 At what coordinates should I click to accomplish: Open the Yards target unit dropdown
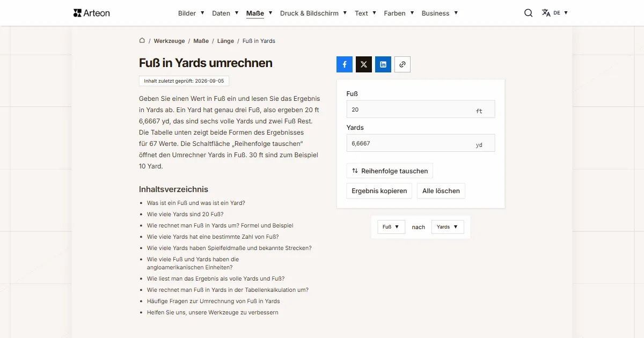[448, 227]
